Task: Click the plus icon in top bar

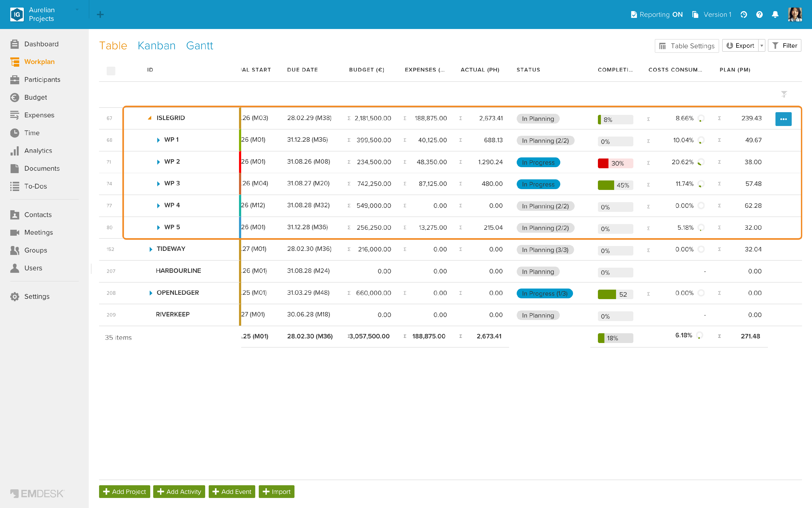Action: coord(100,14)
